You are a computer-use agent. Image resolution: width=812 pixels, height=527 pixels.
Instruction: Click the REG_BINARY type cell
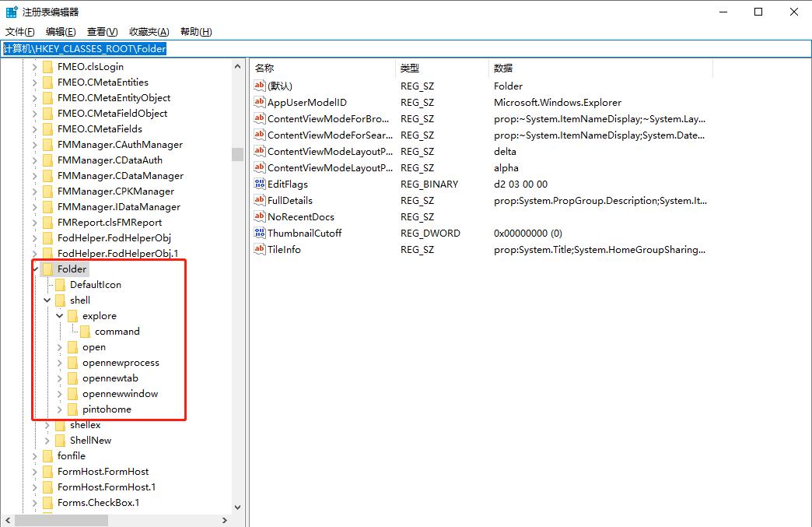[x=429, y=184]
